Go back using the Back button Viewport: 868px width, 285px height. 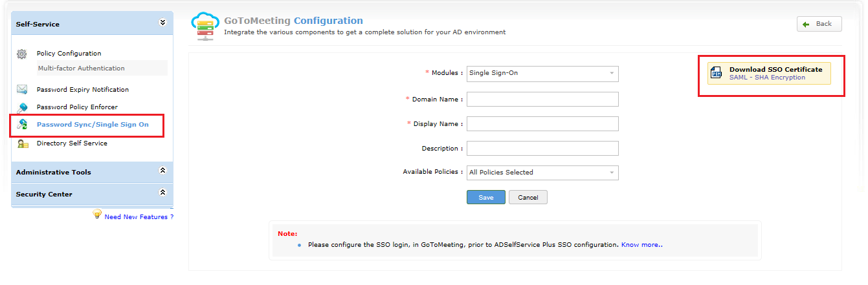pyautogui.click(x=819, y=24)
